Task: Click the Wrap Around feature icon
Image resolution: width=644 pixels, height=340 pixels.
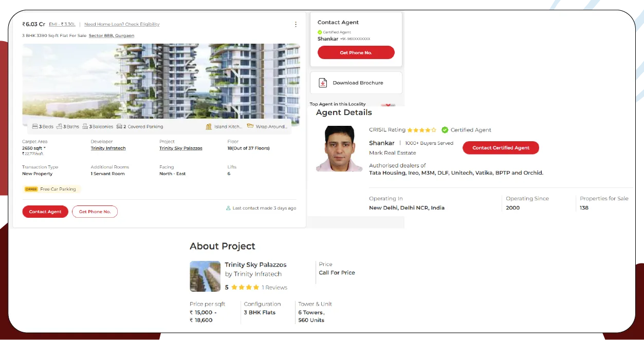Action: [250, 126]
